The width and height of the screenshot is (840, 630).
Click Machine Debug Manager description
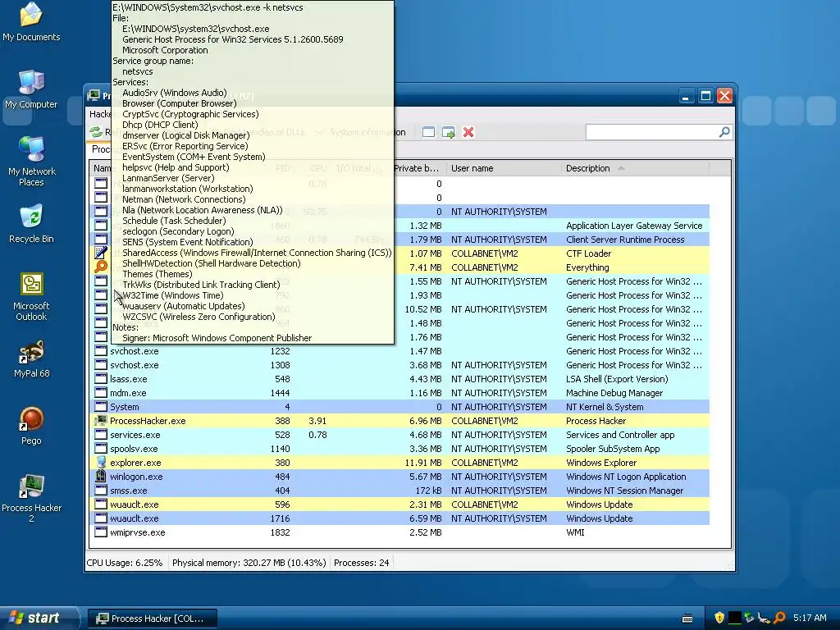pyautogui.click(x=614, y=393)
